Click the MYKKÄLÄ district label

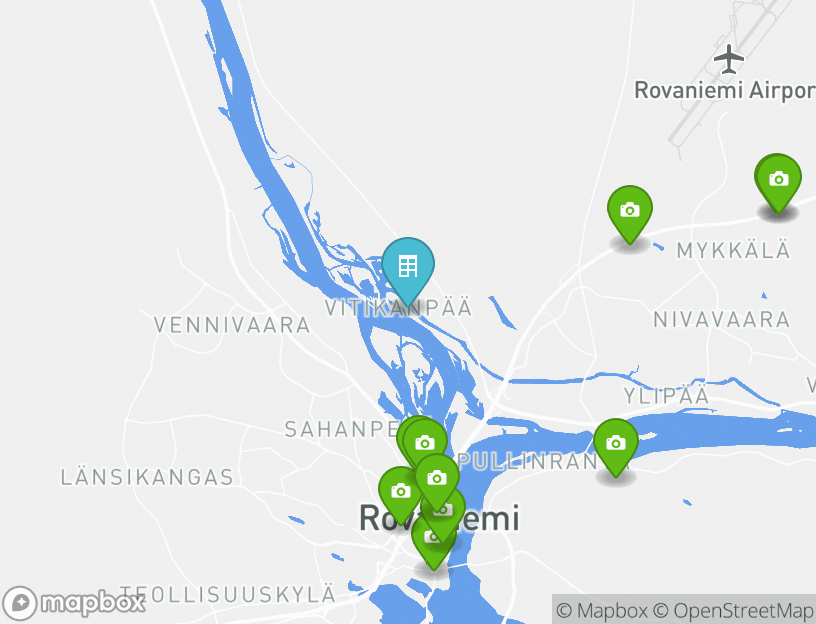tap(733, 250)
